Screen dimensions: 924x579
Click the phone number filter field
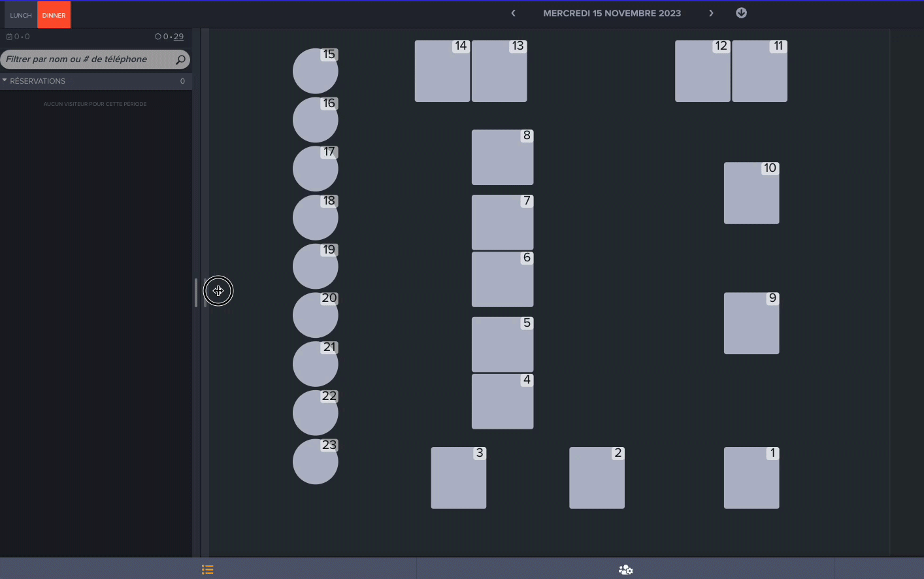pos(85,59)
